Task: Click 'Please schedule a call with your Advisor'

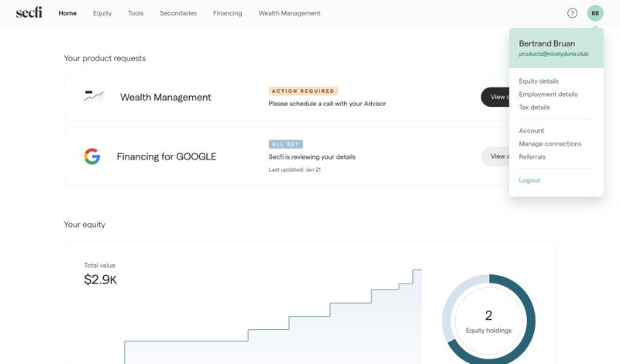Action: 327,104
